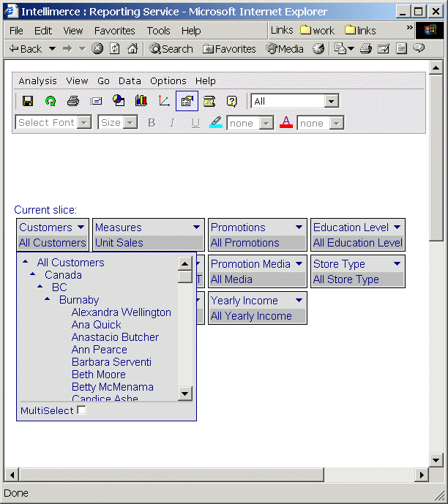
Task: Click the browser Print icon
Action: 366,48
